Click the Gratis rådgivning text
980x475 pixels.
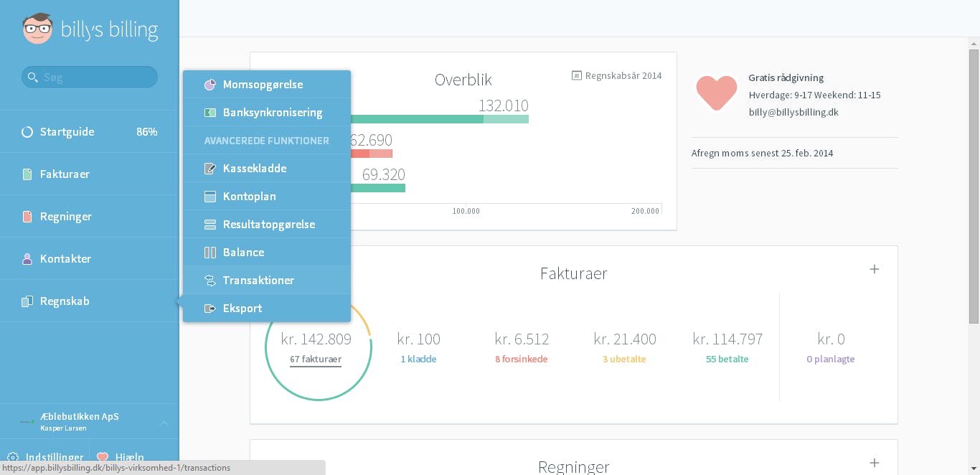(x=786, y=77)
